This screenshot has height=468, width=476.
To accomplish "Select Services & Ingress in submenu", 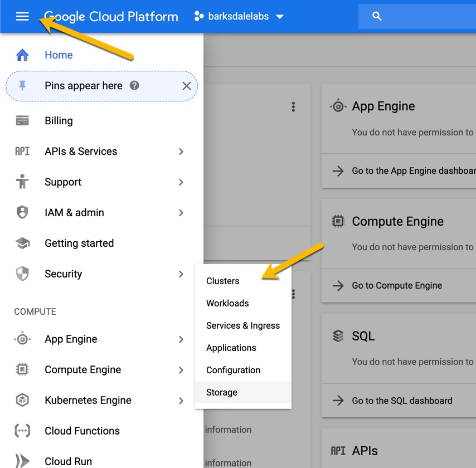I will (243, 325).
